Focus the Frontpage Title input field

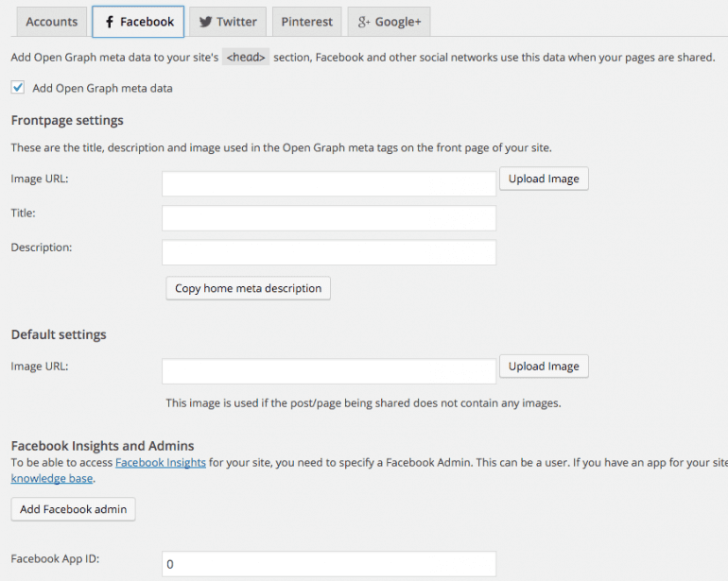(x=329, y=218)
